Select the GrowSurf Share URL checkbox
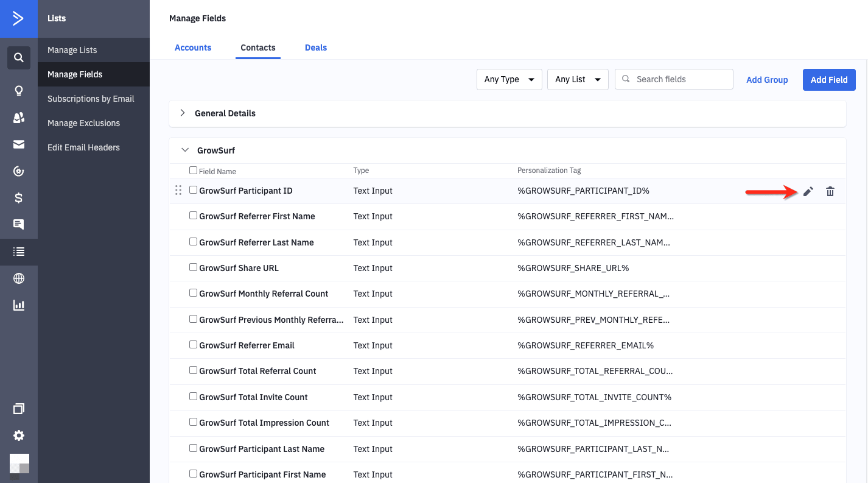868x483 pixels. pyautogui.click(x=193, y=267)
